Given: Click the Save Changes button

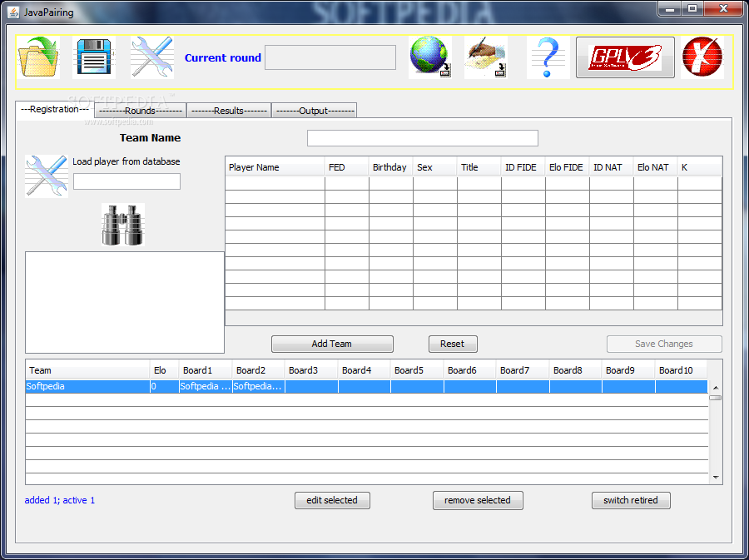Looking at the screenshot, I should (x=664, y=344).
